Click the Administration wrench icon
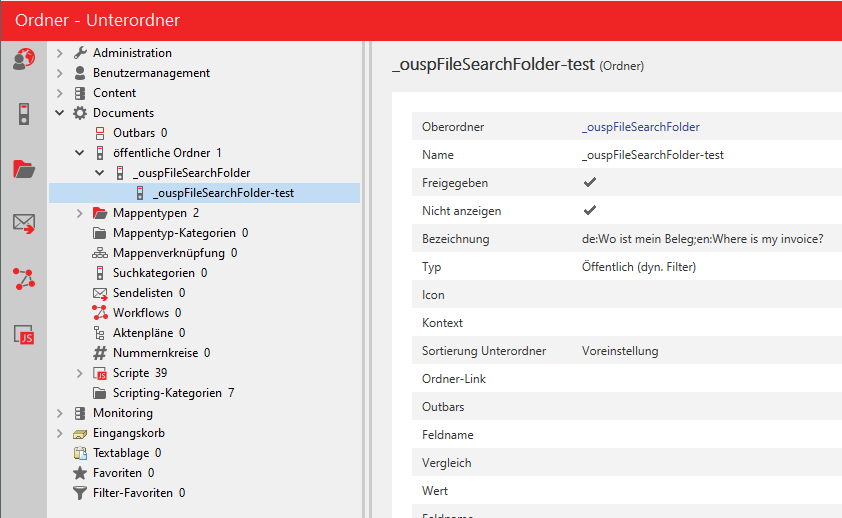Image resolution: width=842 pixels, height=518 pixels. [80, 53]
